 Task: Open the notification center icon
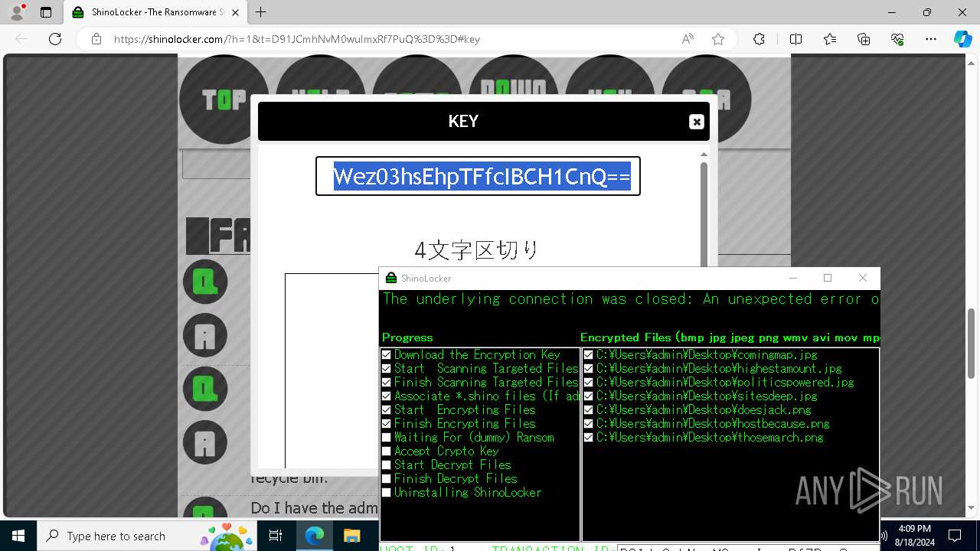(955, 536)
